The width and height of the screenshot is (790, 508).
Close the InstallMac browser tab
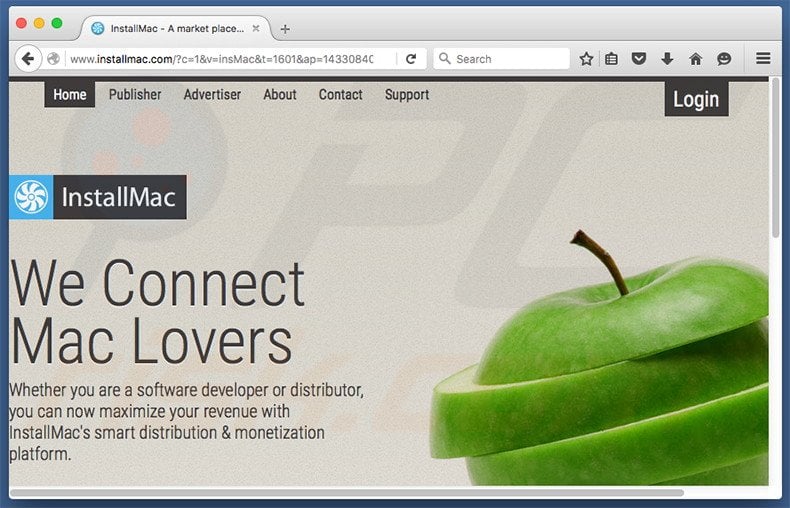[256, 29]
